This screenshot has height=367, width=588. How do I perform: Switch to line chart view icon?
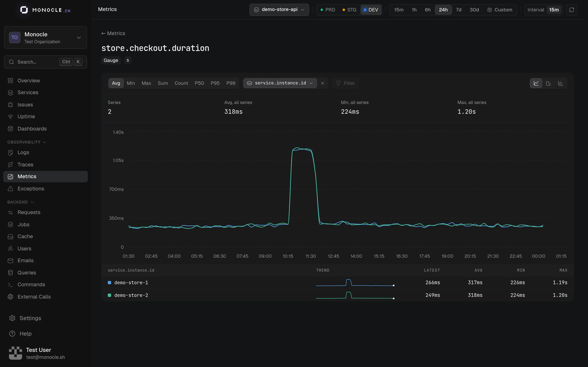(536, 83)
